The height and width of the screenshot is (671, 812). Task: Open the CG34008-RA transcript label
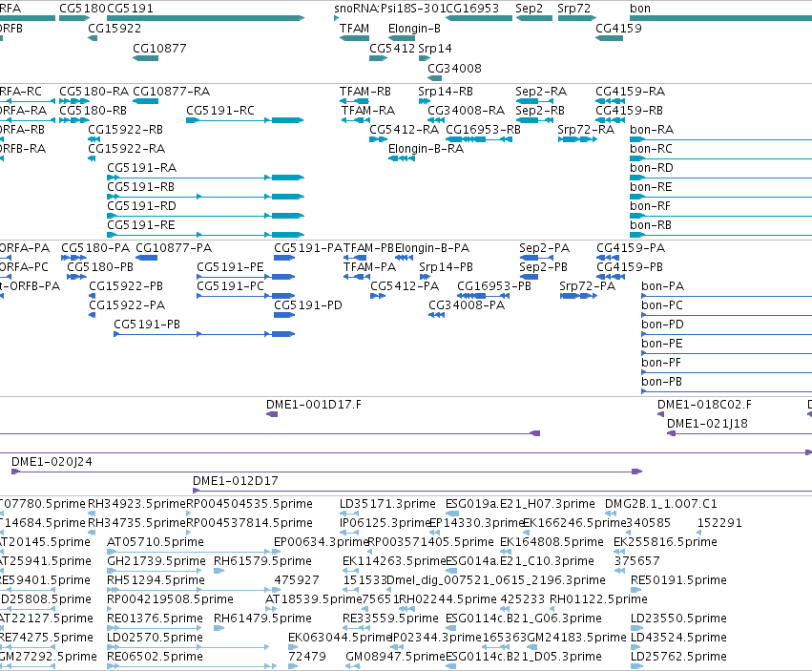tap(466, 111)
